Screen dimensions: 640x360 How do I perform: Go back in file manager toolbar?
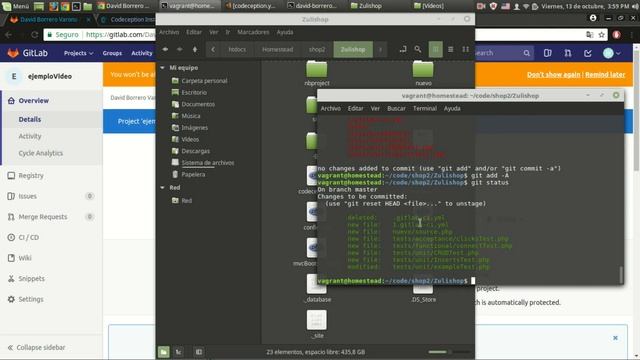pyautogui.click(x=165, y=49)
